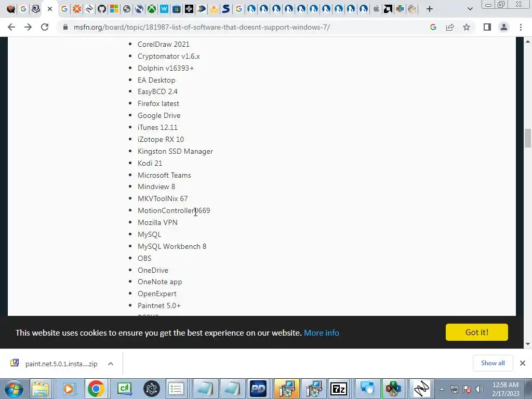Open Windows Media Player from taskbar
The image size is (532, 399).
click(68, 389)
